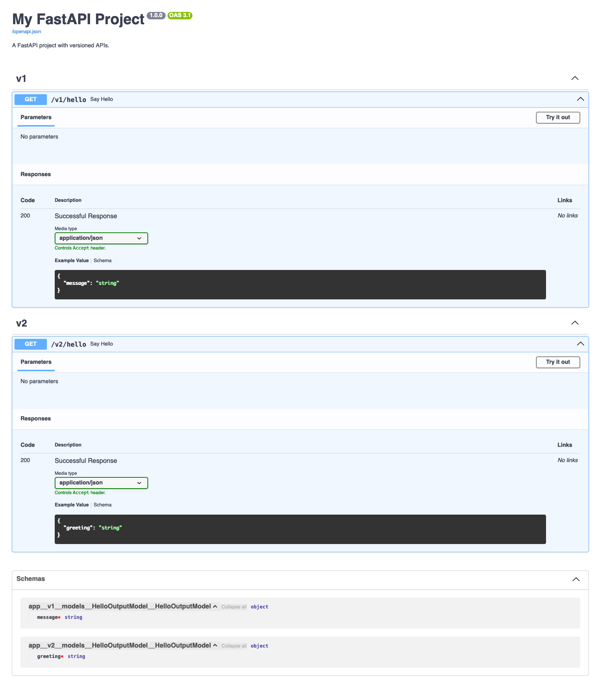
Task: Switch to Schema tab in v2 response
Action: tap(102, 505)
